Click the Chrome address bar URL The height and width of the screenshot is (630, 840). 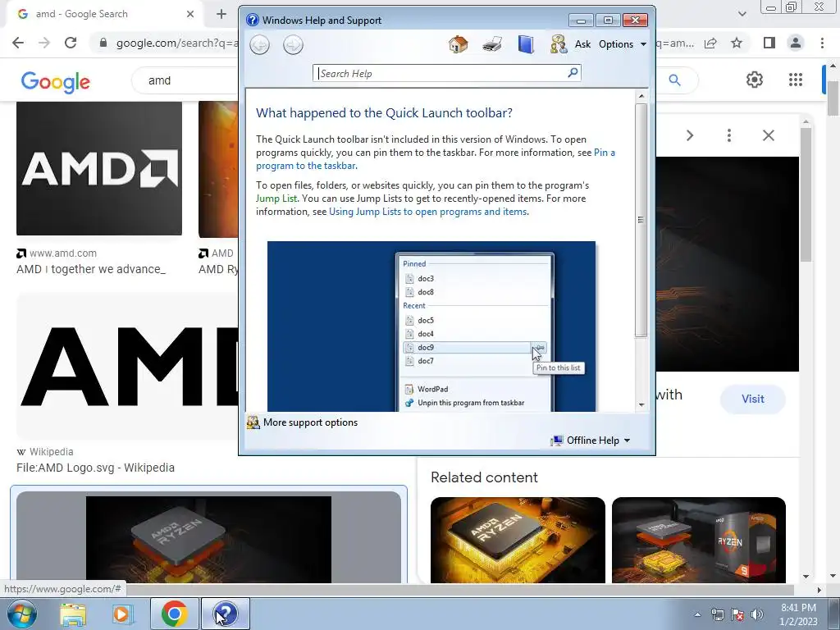[177, 43]
